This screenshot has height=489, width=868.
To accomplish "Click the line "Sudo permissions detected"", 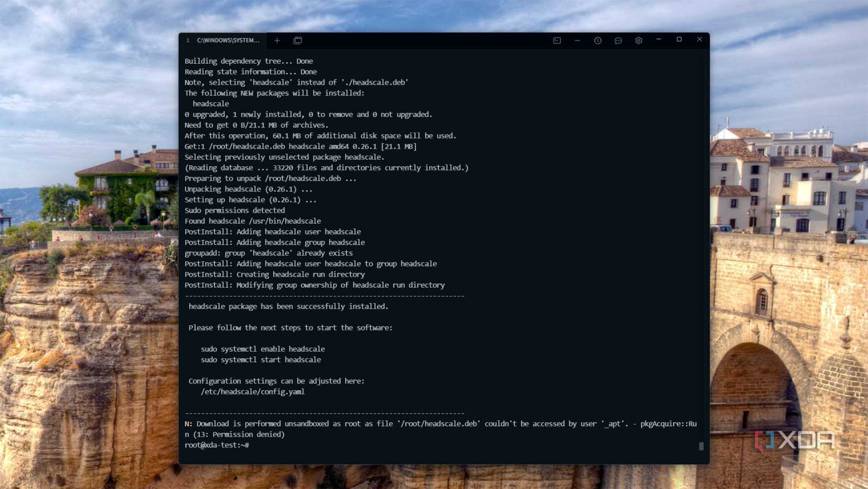I will pos(235,211).
